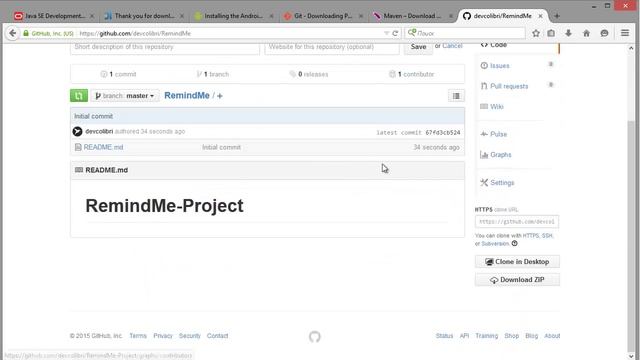This screenshot has height=360, width=640.
Task: Open the 1 branch link
Action: click(213, 74)
